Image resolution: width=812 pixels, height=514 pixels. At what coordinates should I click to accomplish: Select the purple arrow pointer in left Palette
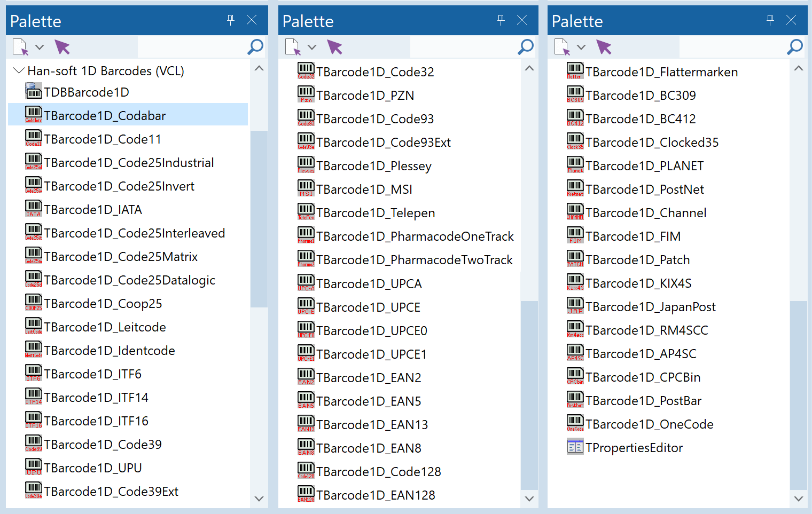click(x=63, y=47)
